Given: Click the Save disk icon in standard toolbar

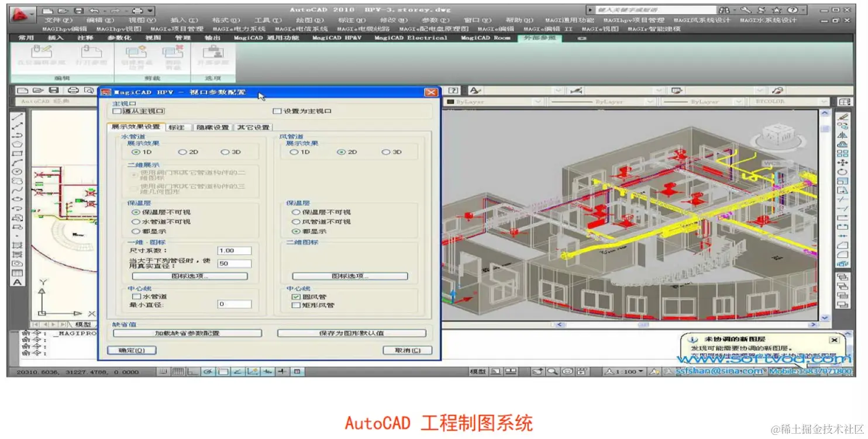Looking at the screenshot, I should (x=54, y=91).
